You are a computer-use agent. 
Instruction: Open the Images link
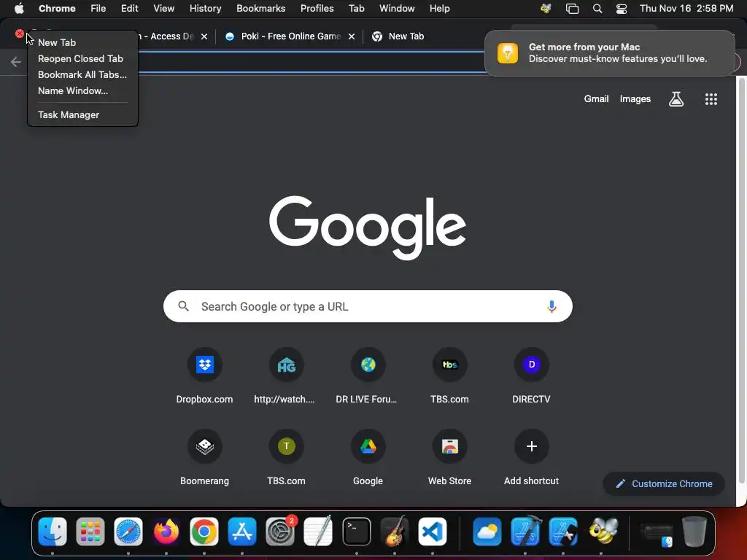pyautogui.click(x=635, y=99)
